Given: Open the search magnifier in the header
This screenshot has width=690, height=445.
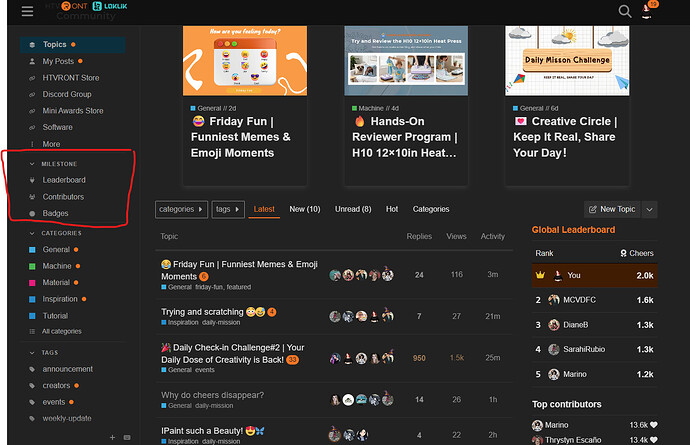Looking at the screenshot, I should click(x=625, y=11).
